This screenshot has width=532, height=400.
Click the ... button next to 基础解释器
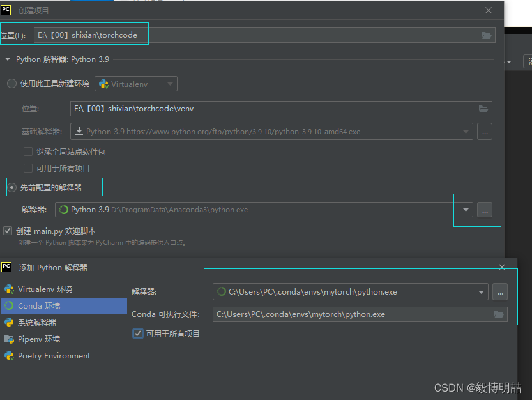pyautogui.click(x=485, y=132)
